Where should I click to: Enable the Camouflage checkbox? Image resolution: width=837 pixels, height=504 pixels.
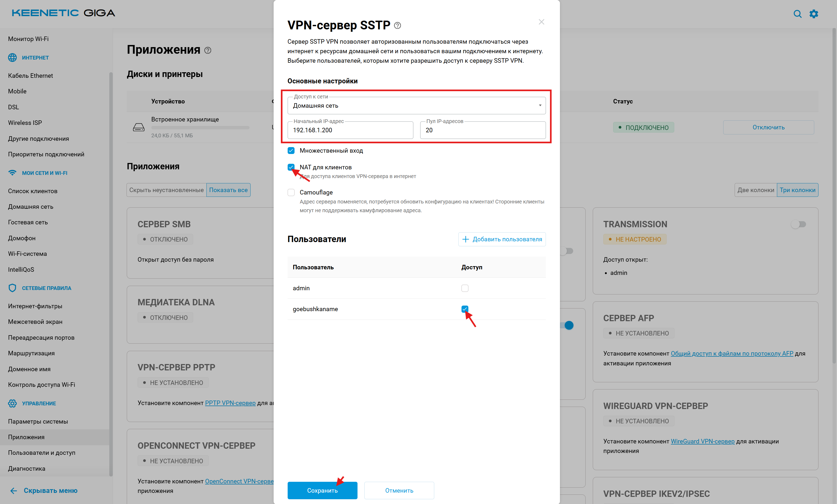pyautogui.click(x=291, y=193)
